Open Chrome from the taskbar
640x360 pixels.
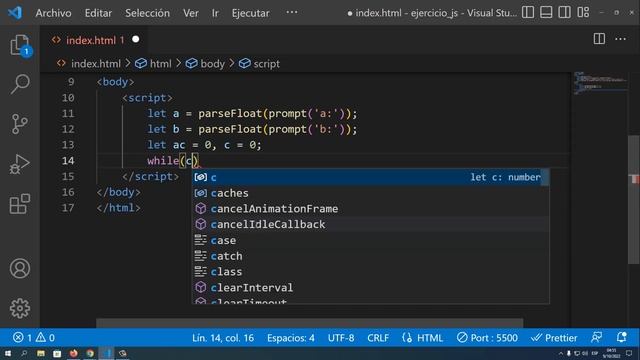pos(90,353)
